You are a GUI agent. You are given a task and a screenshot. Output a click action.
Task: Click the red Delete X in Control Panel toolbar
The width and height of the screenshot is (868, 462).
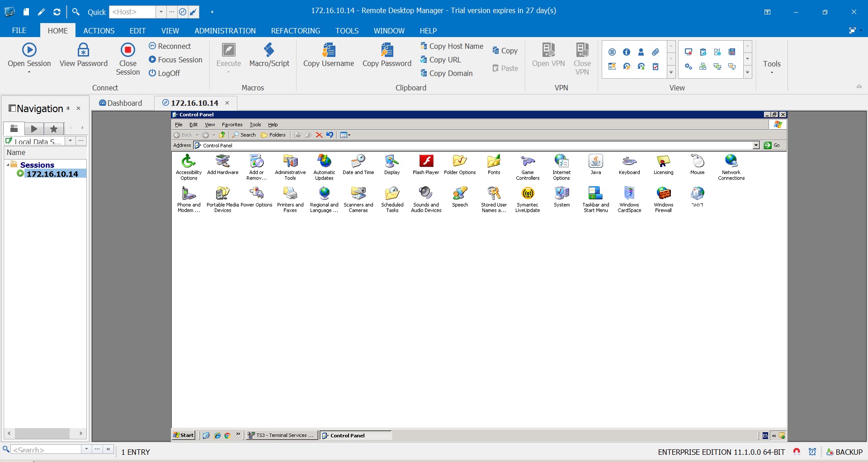click(x=319, y=135)
